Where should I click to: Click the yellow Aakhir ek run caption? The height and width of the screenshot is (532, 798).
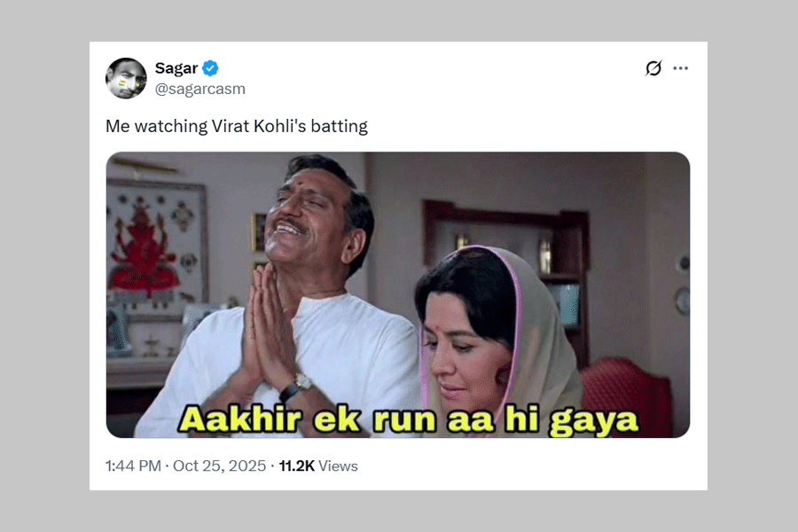point(408,421)
